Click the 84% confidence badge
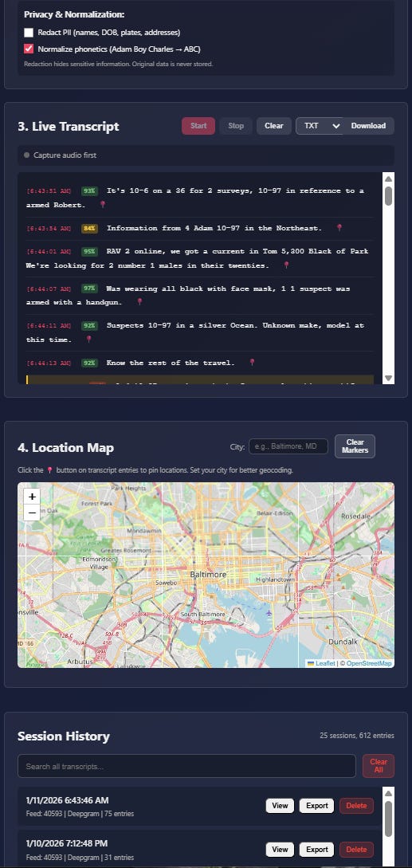Viewport: 412px width, 868px height. 90,228
